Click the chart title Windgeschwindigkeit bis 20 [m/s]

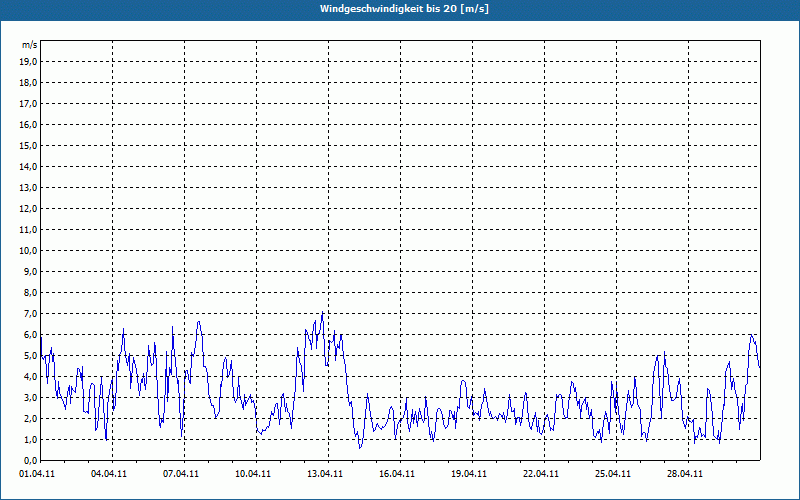404,9
